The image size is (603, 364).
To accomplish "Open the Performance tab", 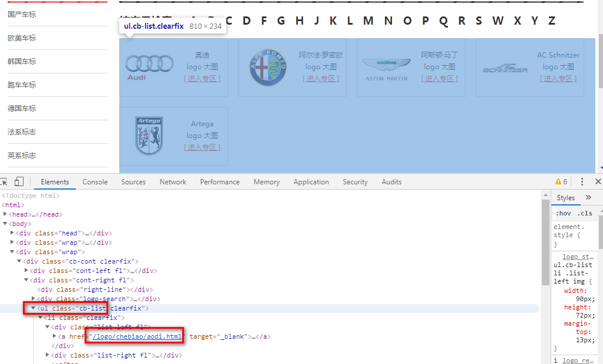I will pyautogui.click(x=220, y=181).
